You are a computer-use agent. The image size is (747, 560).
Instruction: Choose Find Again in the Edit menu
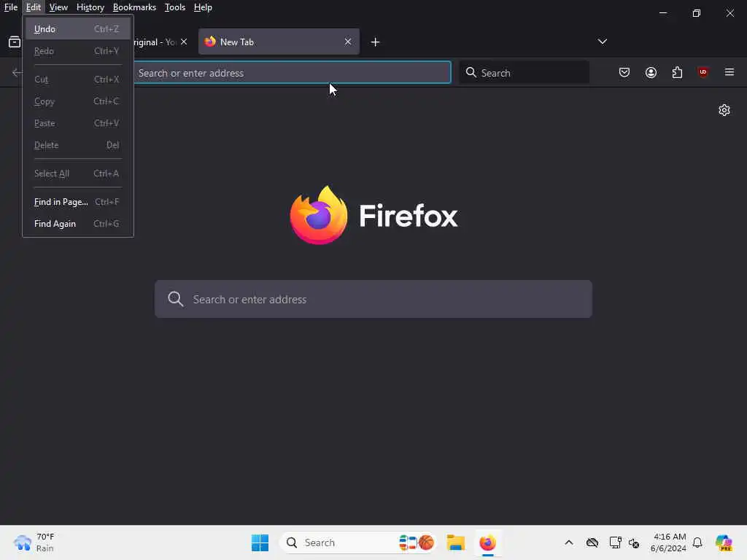click(x=77, y=224)
